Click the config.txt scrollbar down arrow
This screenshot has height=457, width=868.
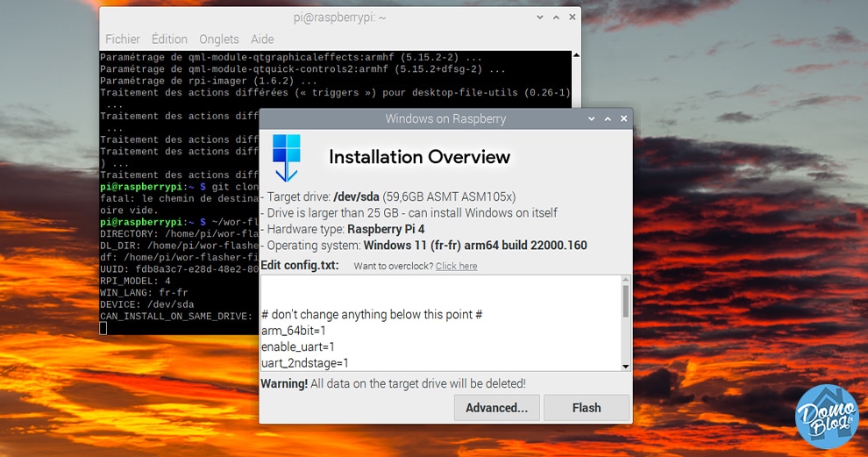pos(625,366)
